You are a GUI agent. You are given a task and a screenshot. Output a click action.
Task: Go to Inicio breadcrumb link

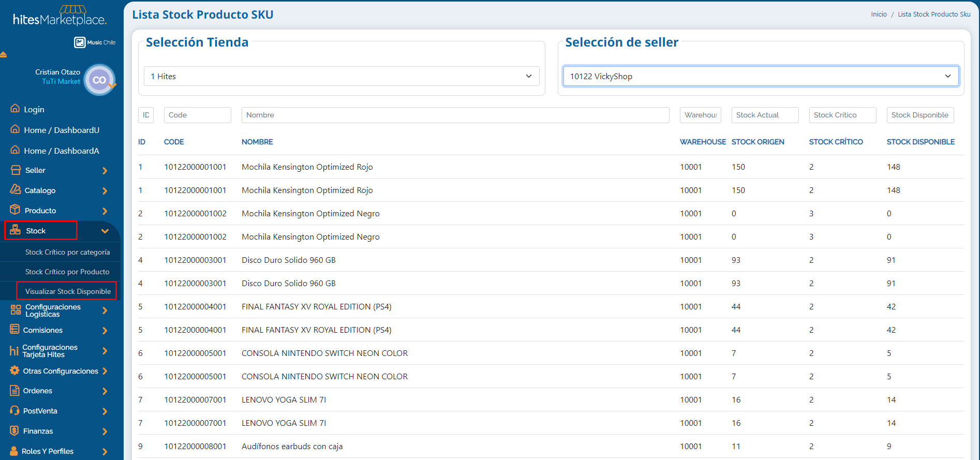(x=879, y=14)
